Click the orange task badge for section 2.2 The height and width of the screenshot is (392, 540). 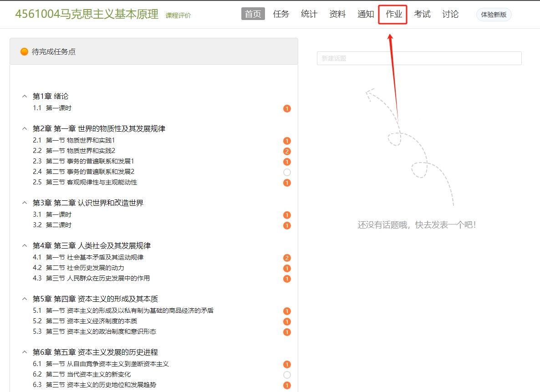coord(287,151)
